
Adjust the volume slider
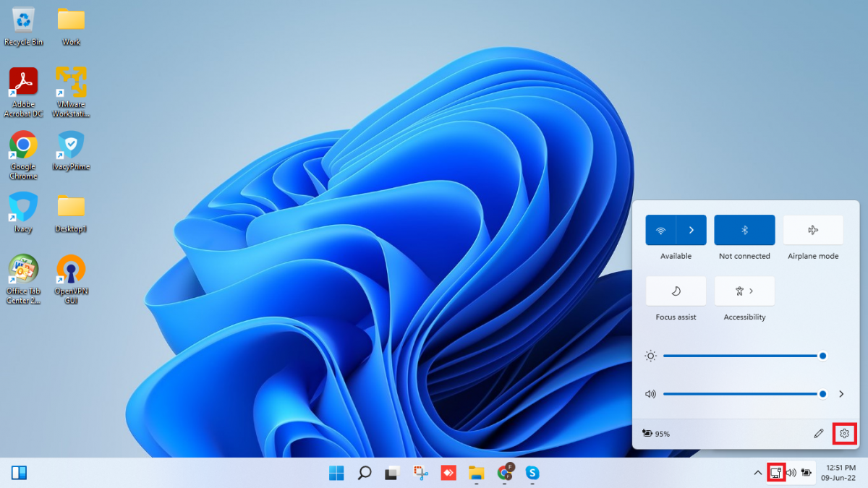click(x=744, y=394)
